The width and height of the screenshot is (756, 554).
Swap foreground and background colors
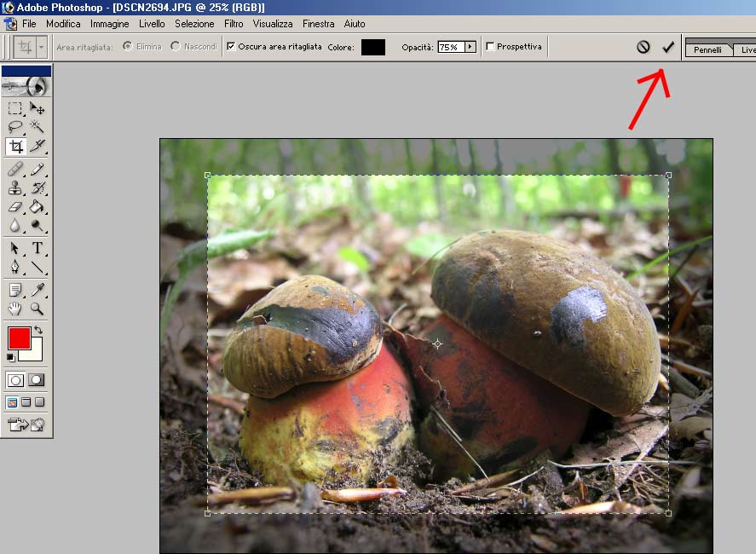(38, 330)
